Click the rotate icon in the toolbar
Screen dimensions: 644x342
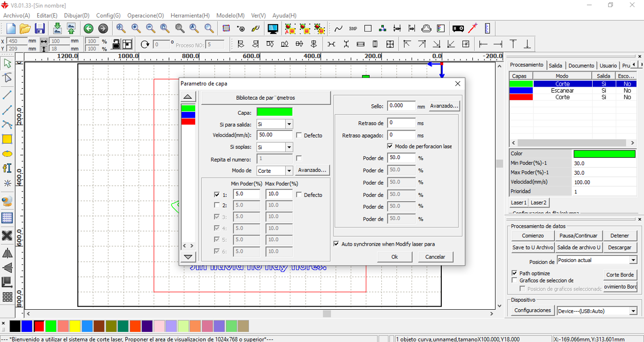[145, 44]
